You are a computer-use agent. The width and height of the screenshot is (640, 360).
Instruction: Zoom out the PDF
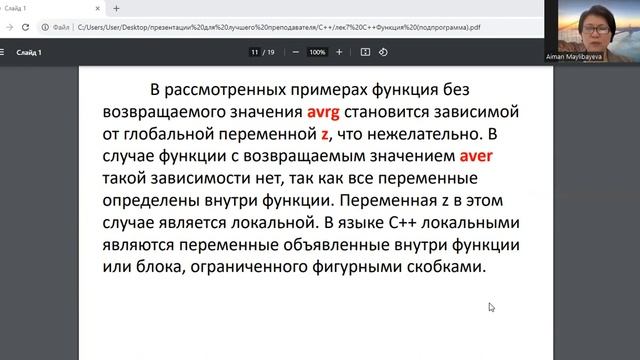click(x=296, y=52)
